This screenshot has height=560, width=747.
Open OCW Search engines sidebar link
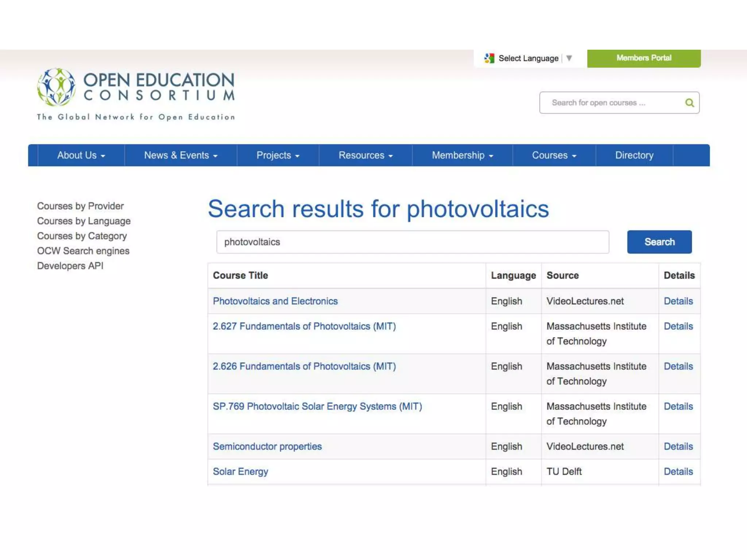[83, 251]
